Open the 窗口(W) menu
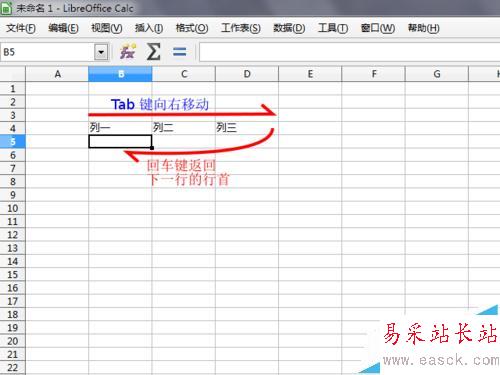The height and width of the screenshot is (375, 500). 378,28
